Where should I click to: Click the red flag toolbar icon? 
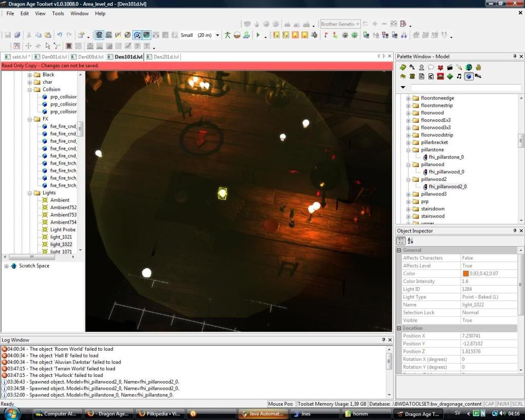pyautogui.click(x=326, y=35)
